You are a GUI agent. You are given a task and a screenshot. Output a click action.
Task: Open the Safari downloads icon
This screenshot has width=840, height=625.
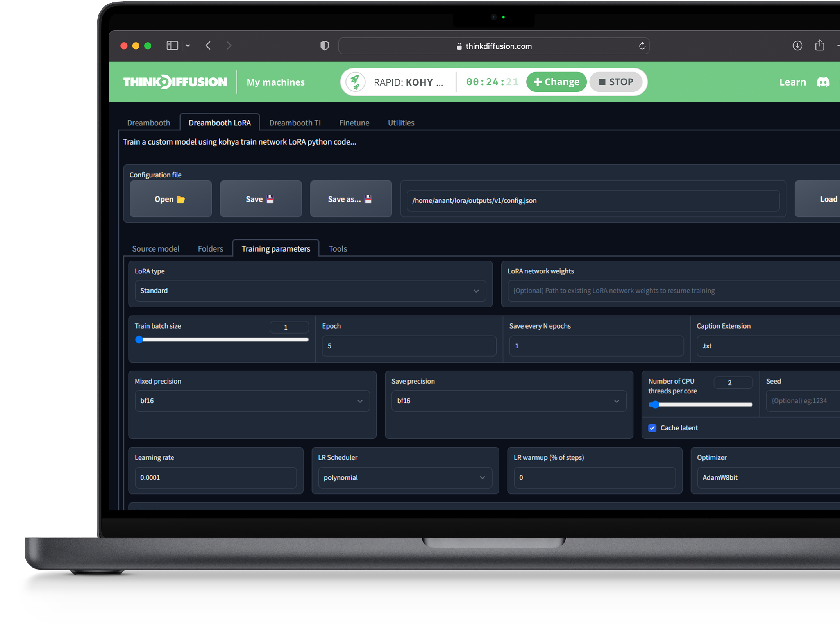797,46
